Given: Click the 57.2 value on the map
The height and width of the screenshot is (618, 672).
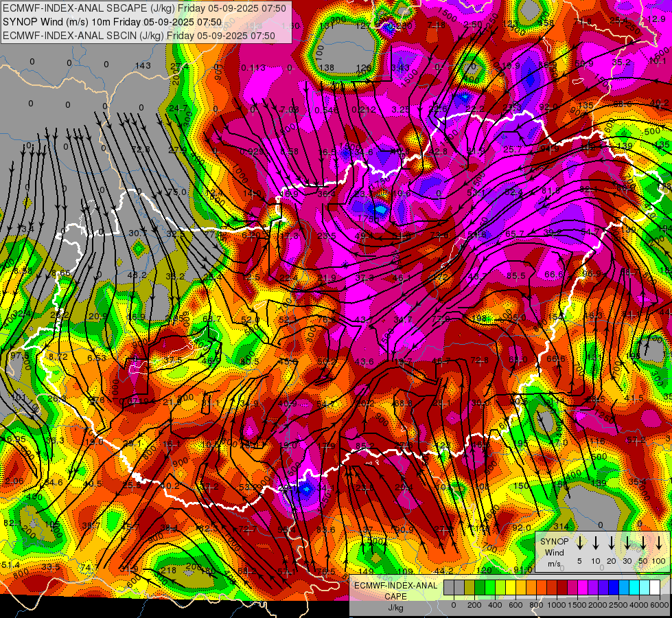Looking at the screenshot, I should tap(636, 439).
